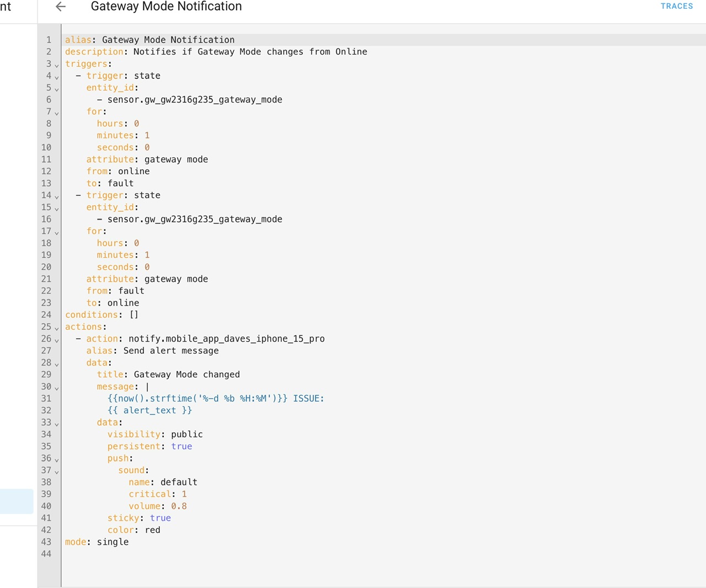Image resolution: width=706 pixels, height=588 pixels.
Task: Click the 'mode: single' line
Action: pyautogui.click(x=97, y=542)
